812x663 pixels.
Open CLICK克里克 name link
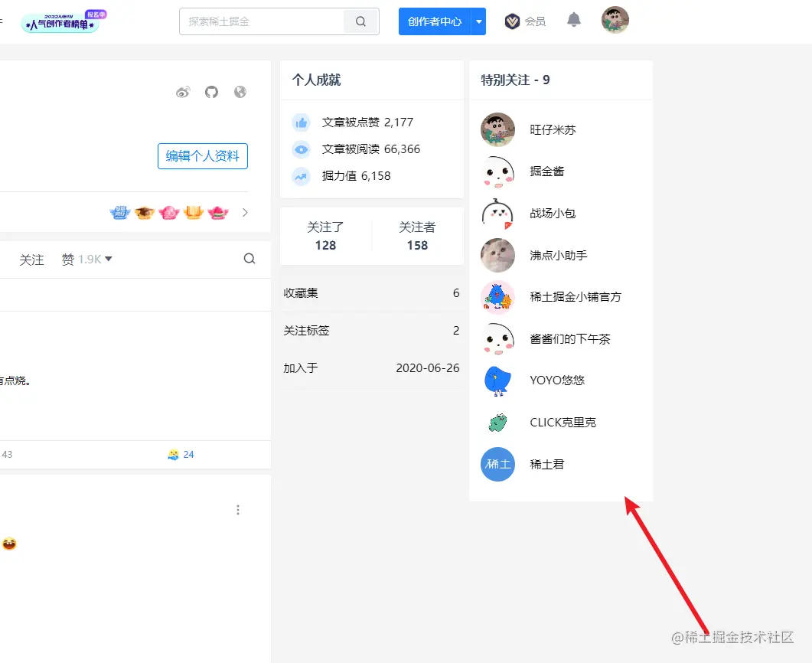pos(563,423)
